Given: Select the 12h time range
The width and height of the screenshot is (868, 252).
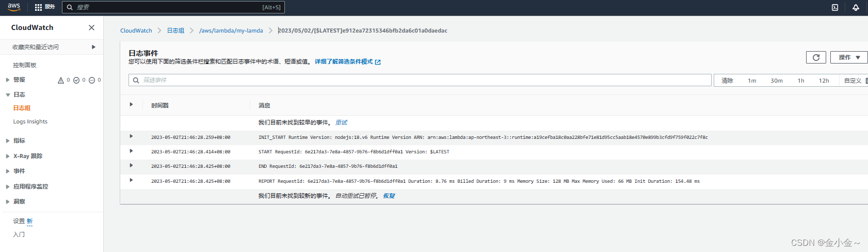Looking at the screenshot, I should [824, 81].
